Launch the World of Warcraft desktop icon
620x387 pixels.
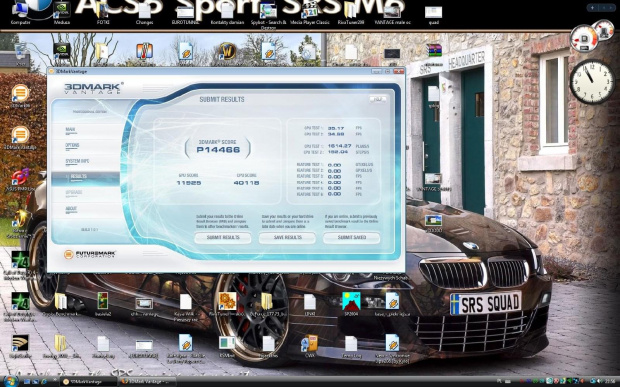click(227, 52)
